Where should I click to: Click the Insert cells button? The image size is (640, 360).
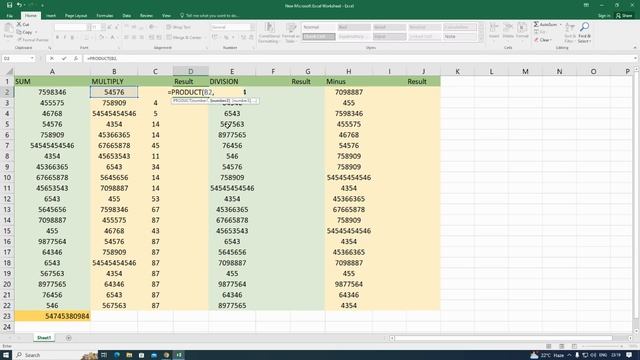point(494,31)
